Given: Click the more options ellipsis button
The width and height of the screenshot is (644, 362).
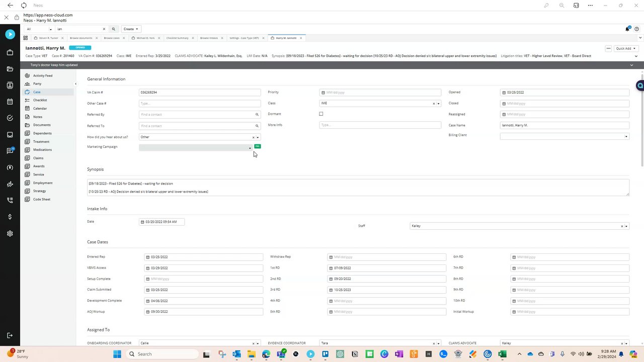Looking at the screenshot, I should tap(608, 48).
